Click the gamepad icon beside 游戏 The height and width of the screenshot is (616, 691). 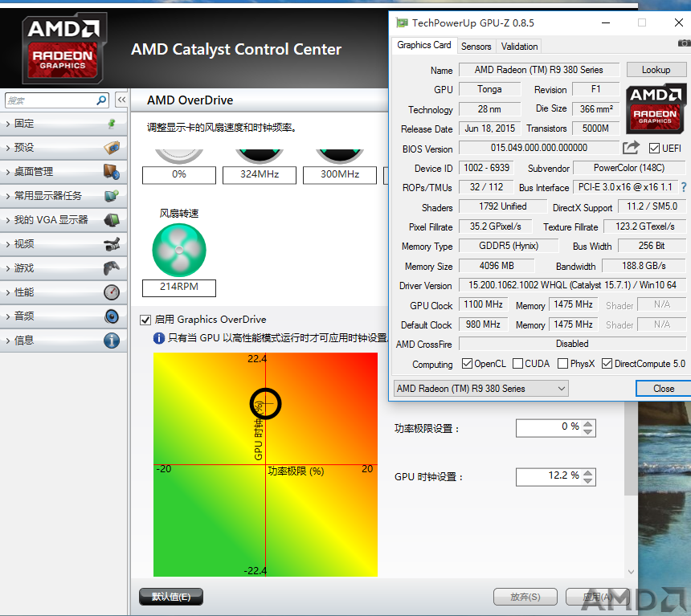pyautogui.click(x=112, y=268)
